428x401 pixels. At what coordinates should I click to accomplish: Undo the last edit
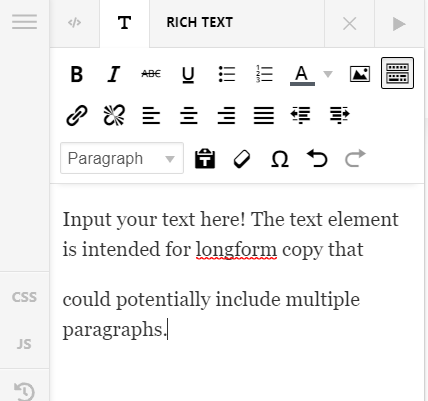317,158
